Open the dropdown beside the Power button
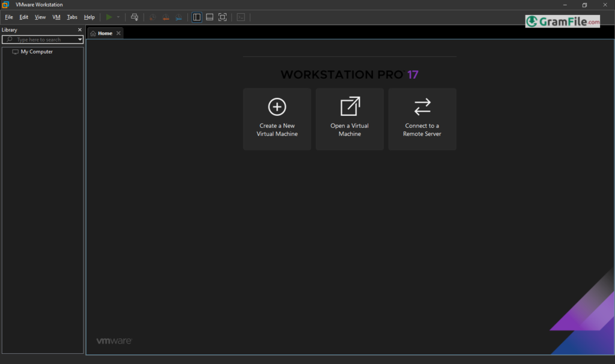Image resolution: width=615 pixels, height=364 pixels. click(118, 17)
